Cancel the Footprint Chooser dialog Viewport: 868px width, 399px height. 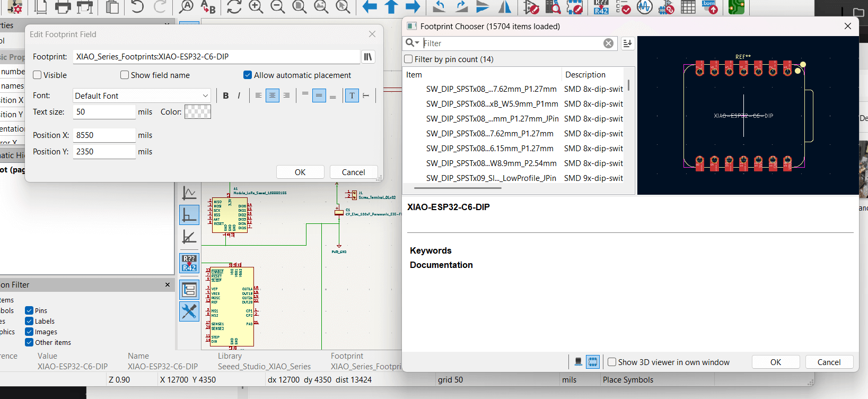tap(829, 362)
